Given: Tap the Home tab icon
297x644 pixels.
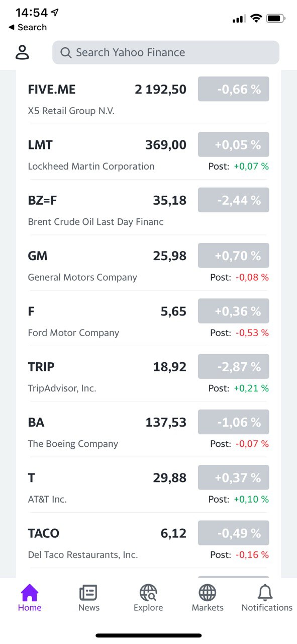Looking at the screenshot, I should 30,593.
